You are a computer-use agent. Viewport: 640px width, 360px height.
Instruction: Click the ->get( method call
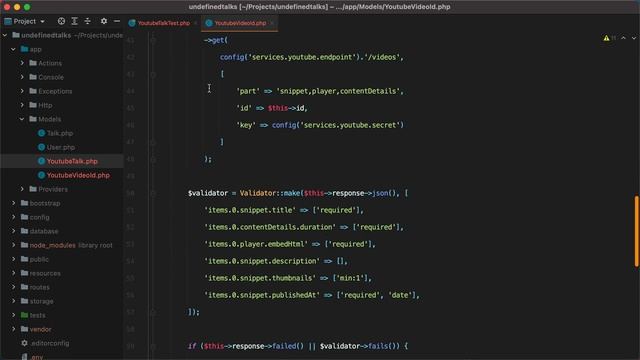(x=216, y=40)
